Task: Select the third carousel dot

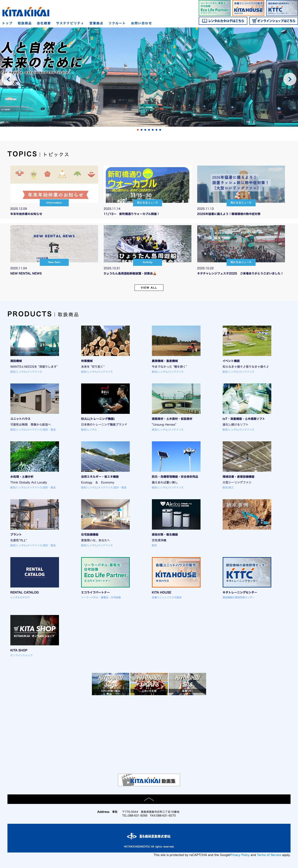Action: (x=145, y=130)
